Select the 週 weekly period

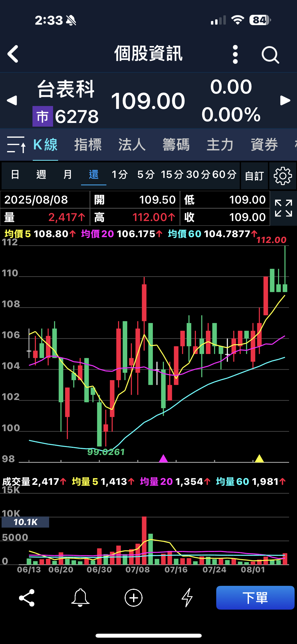[41, 174]
